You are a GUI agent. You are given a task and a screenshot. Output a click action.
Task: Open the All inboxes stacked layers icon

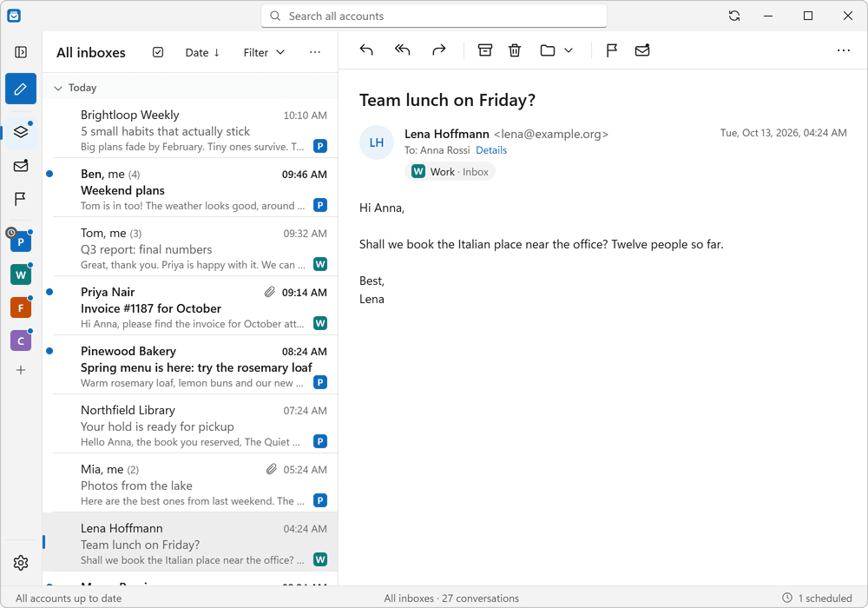pos(21,132)
